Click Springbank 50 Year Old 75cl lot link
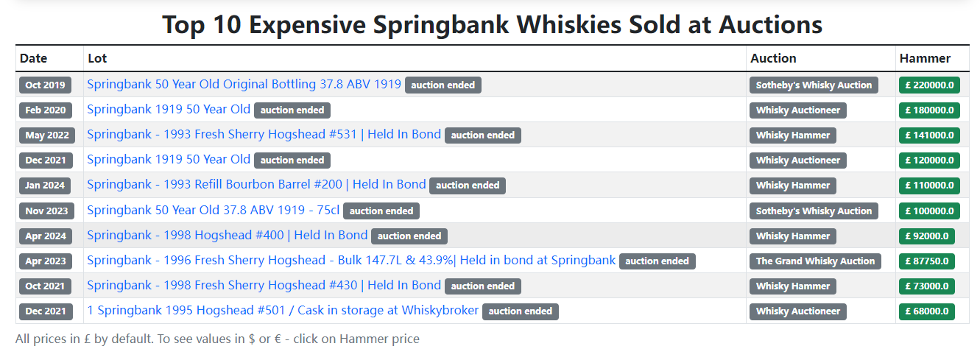The width and height of the screenshot is (980, 349). 213,211
